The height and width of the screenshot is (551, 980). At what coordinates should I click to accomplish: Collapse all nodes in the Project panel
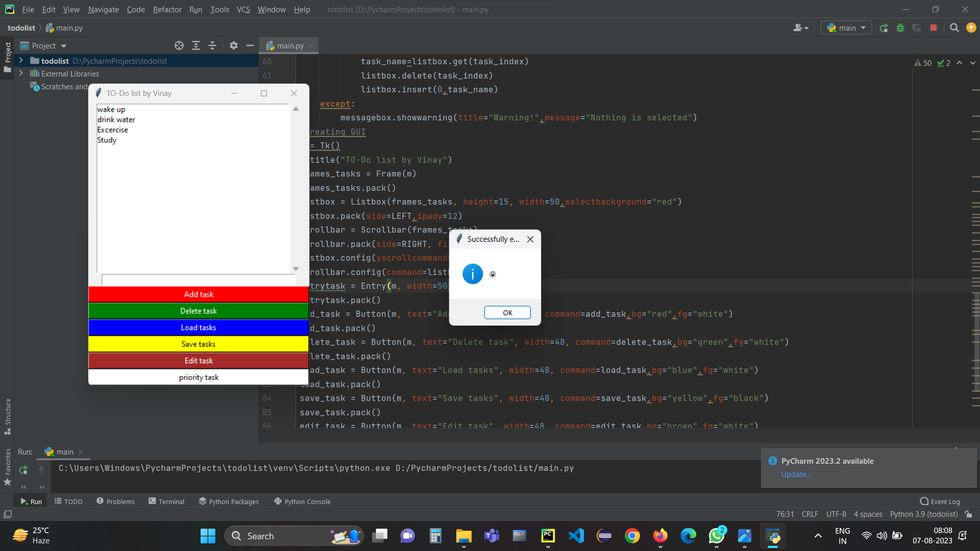[212, 45]
